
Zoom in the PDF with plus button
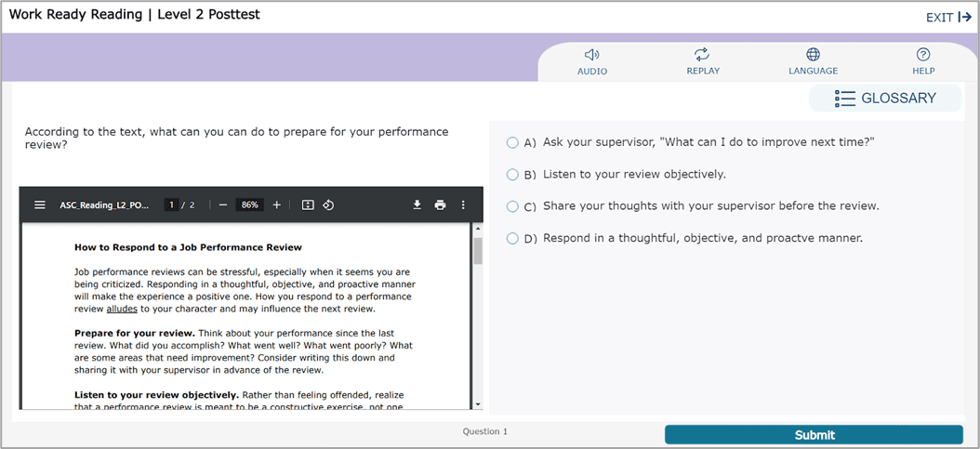point(276,205)
